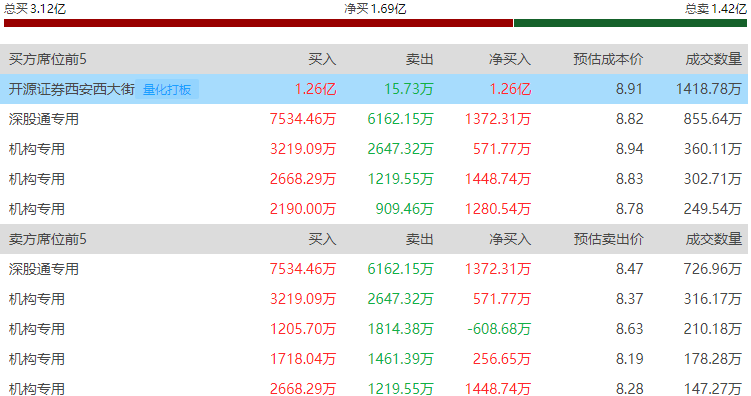Viewport: 751px width, 396px height.
Task: Click 深股通专用 in the row with 8.82
Action: pos(44,119)
